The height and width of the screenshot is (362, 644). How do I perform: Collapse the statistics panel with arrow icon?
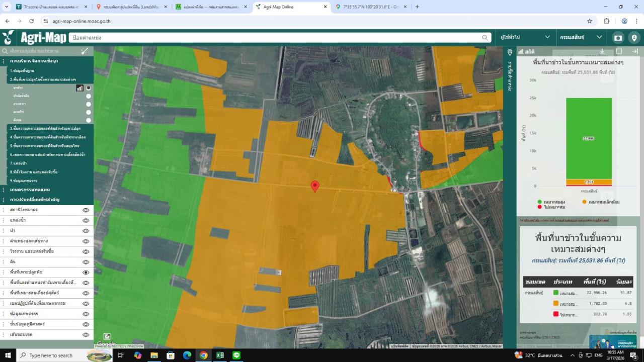tap(635, 51)
